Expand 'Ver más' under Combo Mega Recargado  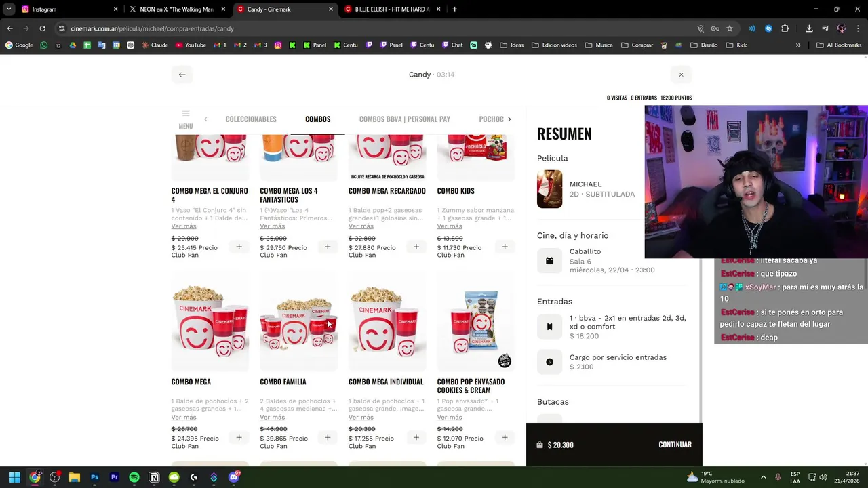point(361,226)
